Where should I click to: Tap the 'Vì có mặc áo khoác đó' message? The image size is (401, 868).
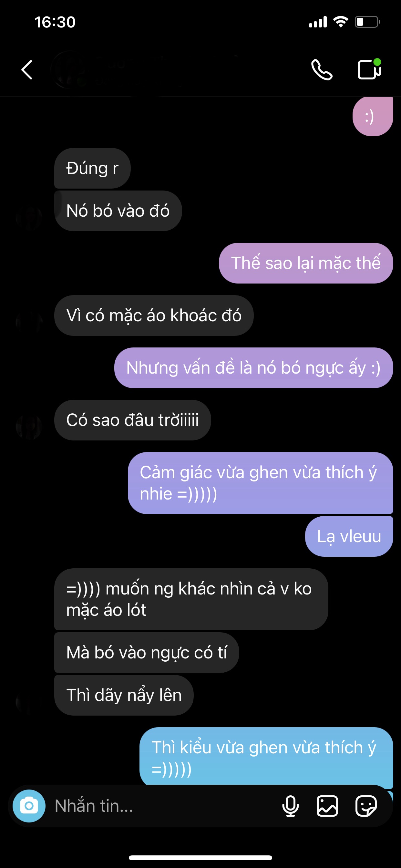coord(154,315)
